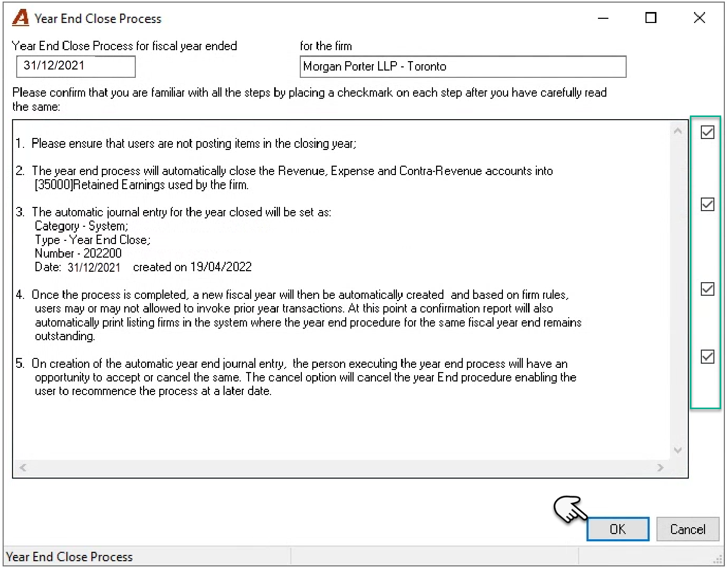The height and width of the screenshot is (568, 728).
Task: Click the fiscal year ended date field
Action: [76, 66]
